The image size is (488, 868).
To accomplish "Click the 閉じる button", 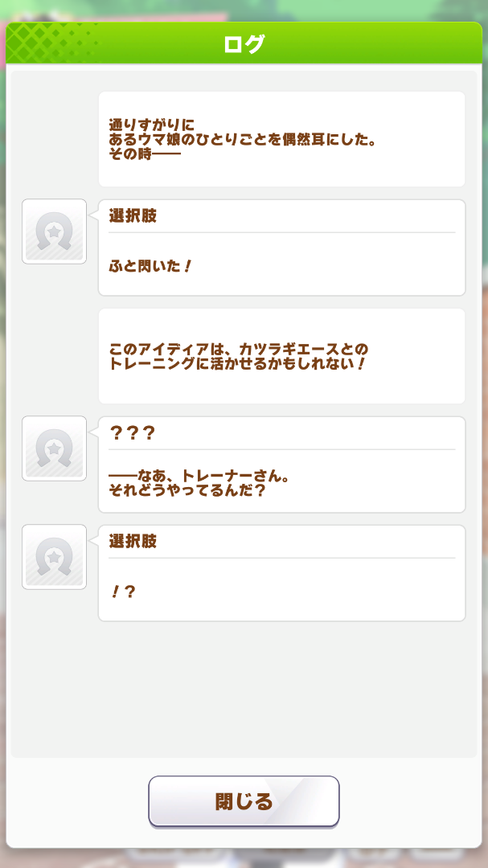I will [244, 801].
